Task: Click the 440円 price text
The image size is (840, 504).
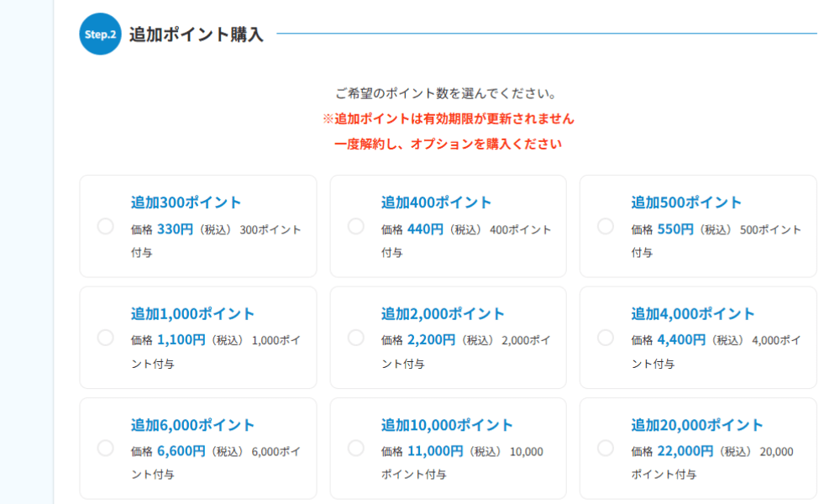Action: point(425,229)
